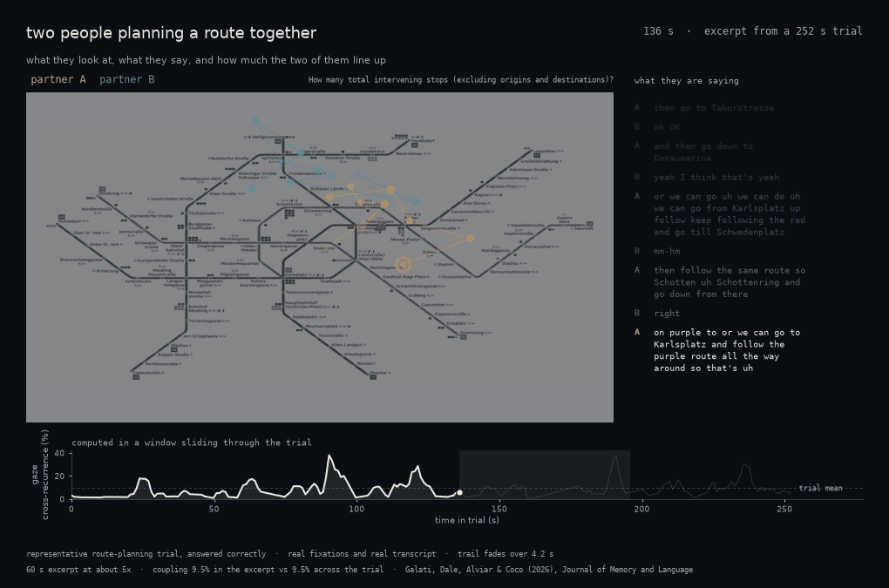Click the Messe-Prater station label on the map
Image resolution: width=889 pixels, height=588 pixels.
coord(405,240)
